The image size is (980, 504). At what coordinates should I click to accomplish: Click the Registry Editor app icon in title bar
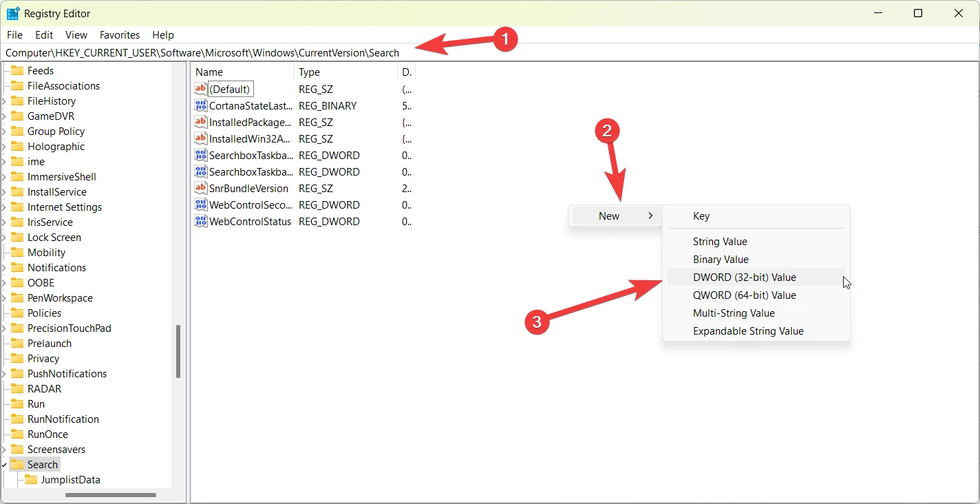coord(13,13)
